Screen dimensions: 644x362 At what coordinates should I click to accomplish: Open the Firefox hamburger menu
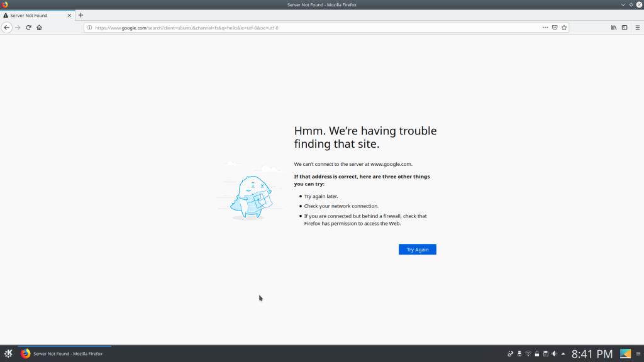point(636,28)
